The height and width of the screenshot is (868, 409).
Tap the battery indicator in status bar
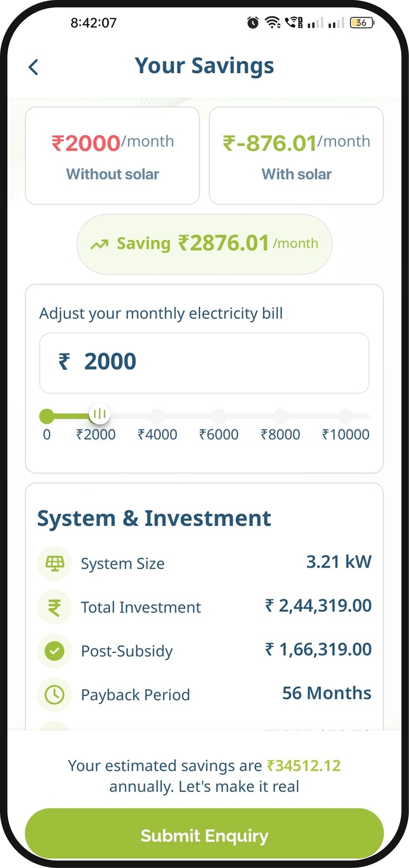362,23
